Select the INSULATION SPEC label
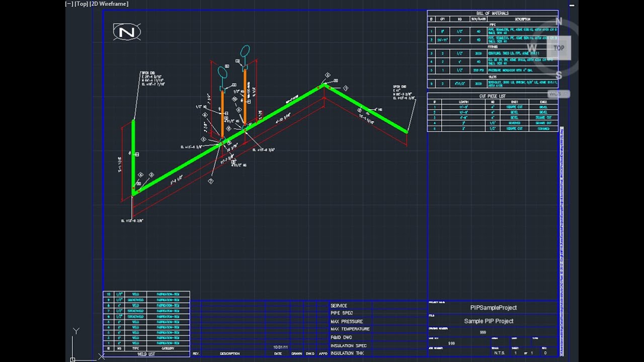 coord(349,345)
